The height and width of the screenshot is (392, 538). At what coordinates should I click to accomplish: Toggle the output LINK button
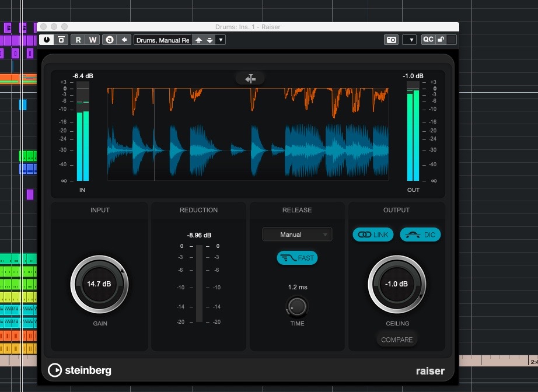(x=373, y=235)
